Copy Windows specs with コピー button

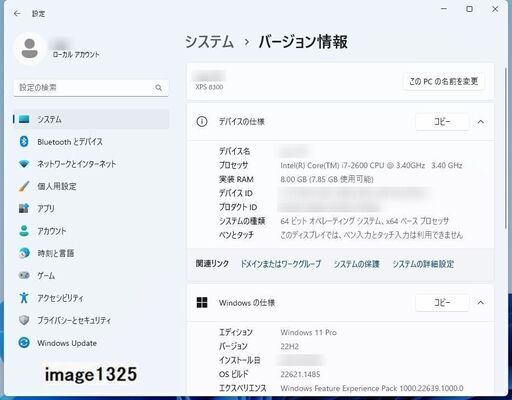[442, 303]
